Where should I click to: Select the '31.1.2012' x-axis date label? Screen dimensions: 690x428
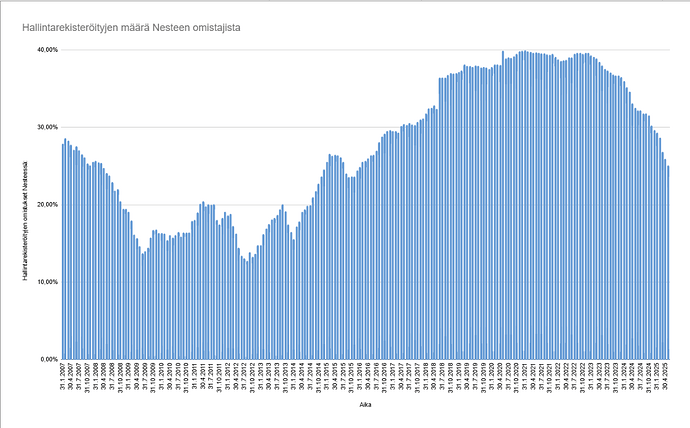pos(228,377)
